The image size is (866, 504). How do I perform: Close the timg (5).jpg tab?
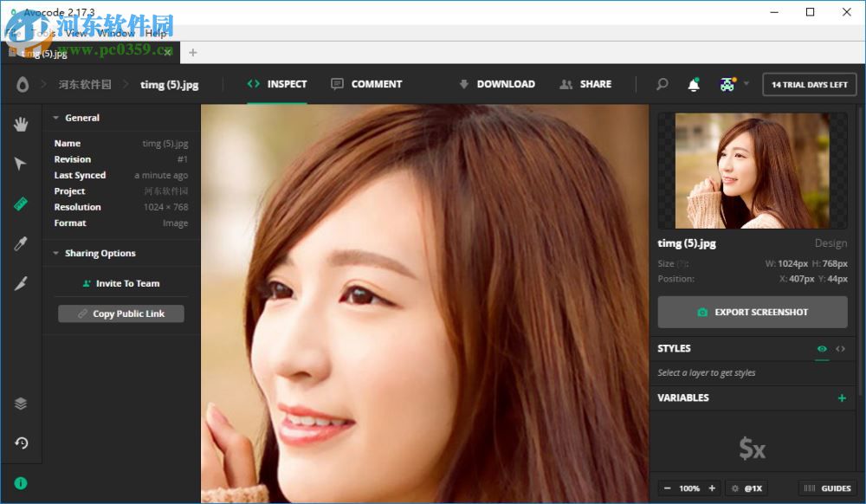167,53
